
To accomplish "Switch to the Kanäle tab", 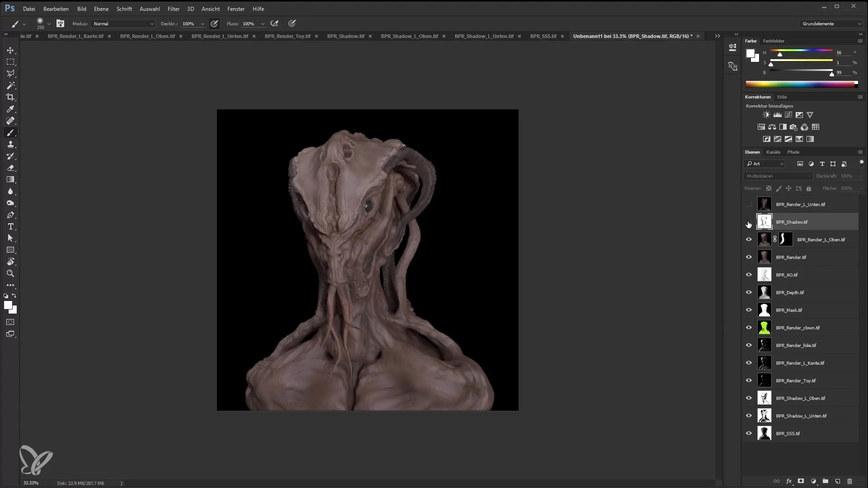I will 773,152.
